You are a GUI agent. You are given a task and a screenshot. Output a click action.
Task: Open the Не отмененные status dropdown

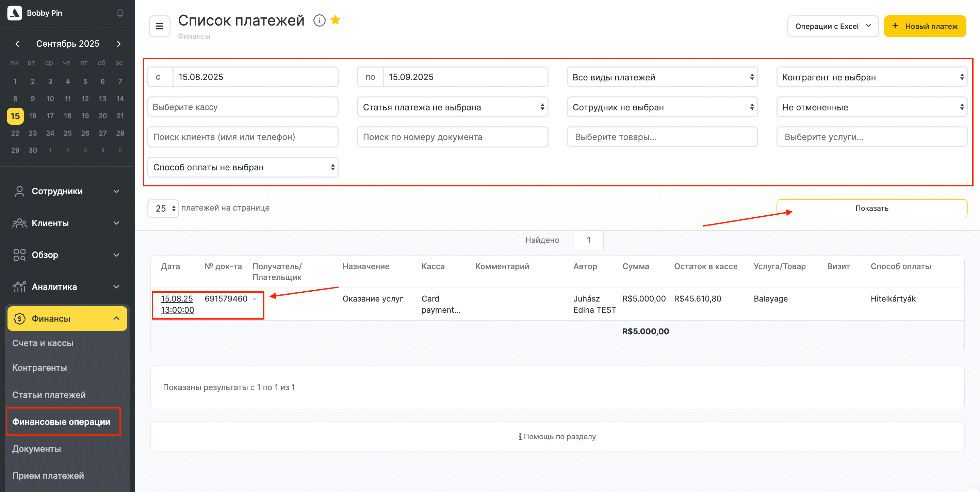coord(871,107)
